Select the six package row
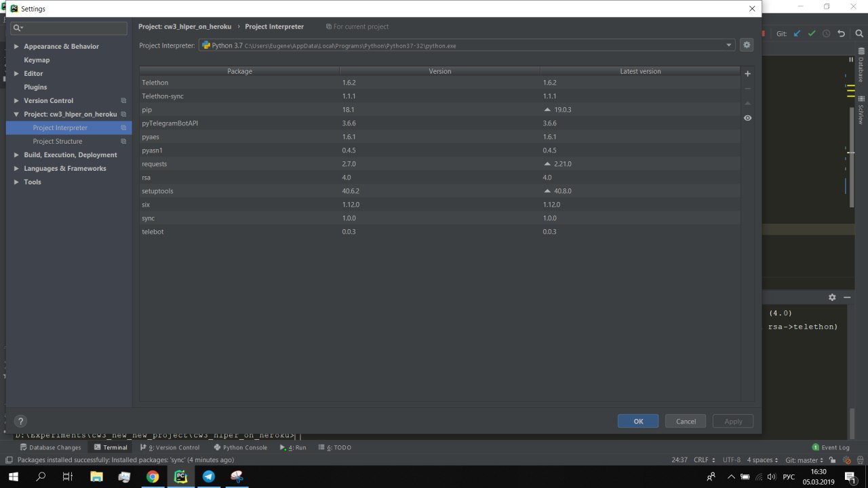 439,205
